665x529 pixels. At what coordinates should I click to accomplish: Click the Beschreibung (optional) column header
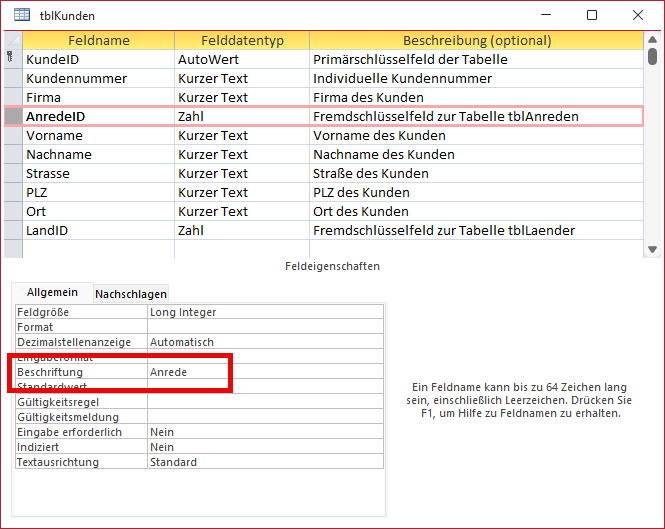coord(477,41)
